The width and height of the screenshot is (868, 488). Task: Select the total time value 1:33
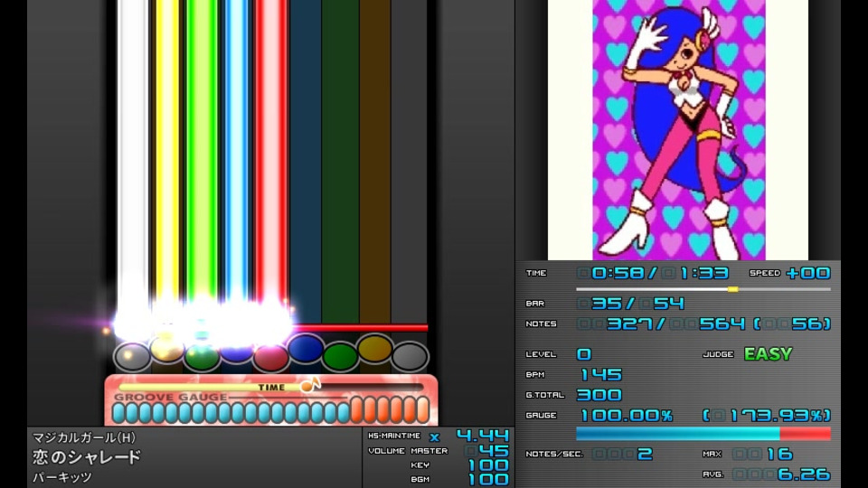[703, 273]
